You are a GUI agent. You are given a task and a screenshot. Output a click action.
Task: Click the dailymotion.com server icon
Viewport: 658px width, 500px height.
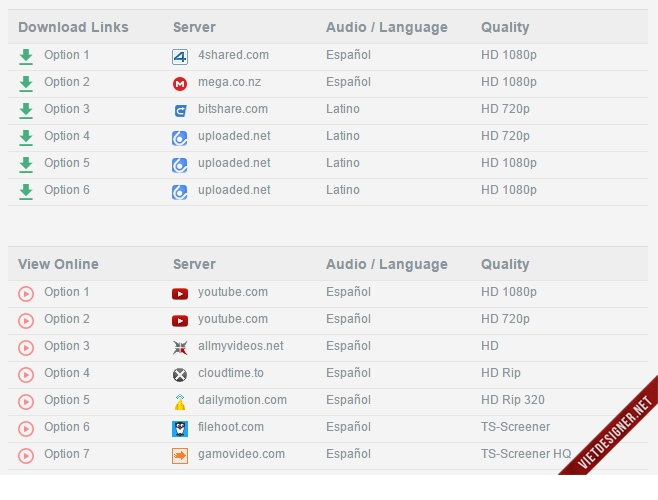click(x=180, y=402)
